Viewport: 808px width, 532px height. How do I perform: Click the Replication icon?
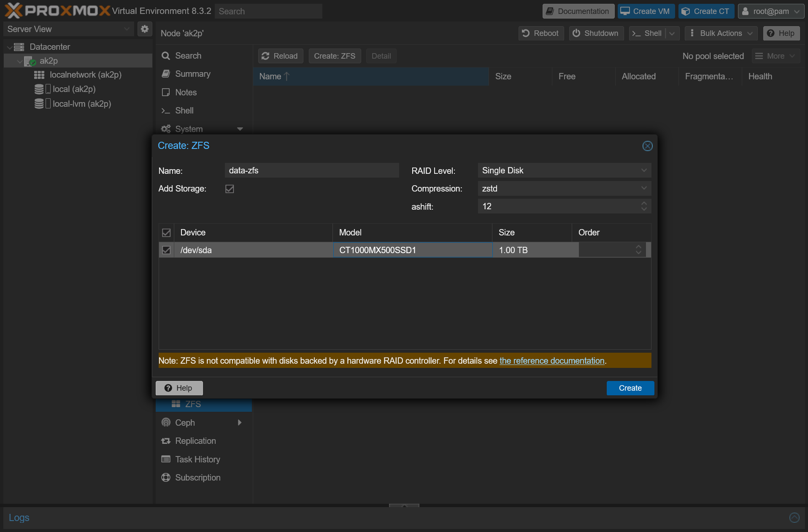click(x=166, y=441)
